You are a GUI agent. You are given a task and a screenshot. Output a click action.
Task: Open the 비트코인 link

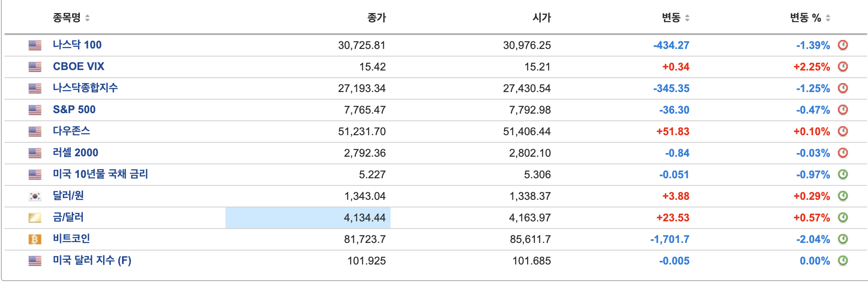tap(71, 239)
